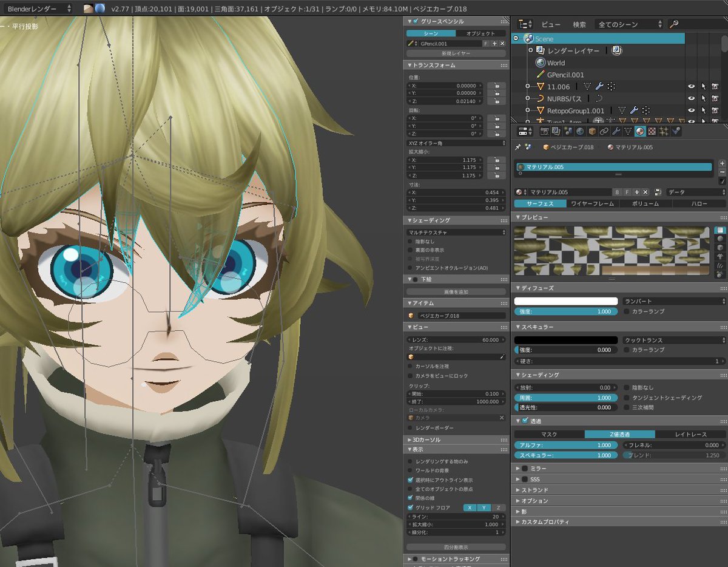The height and width of the screenshot is (567, 728).
Task: Enable 裏面の非表示 checkbox
Action: 410,250
